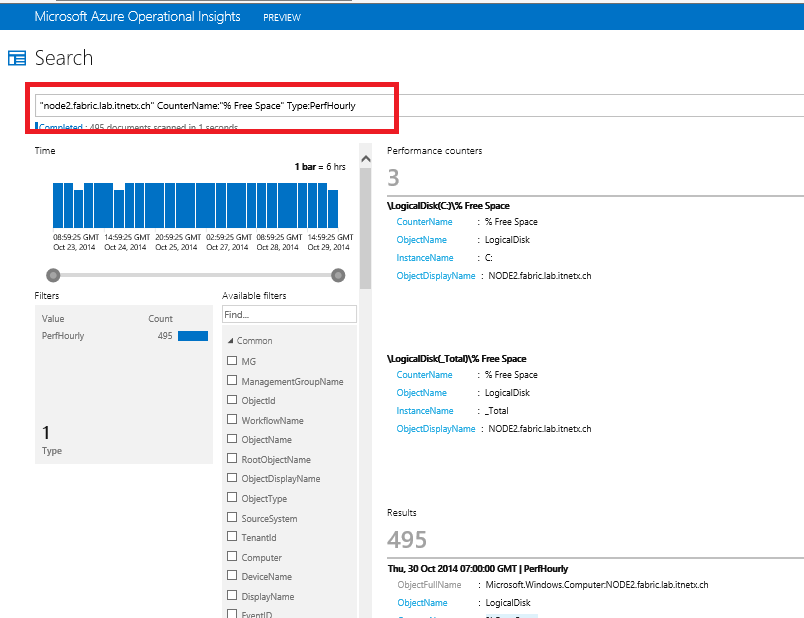Click the Count column header in Filters
Viewport: 804px width, 618px height.
[160, 318]
